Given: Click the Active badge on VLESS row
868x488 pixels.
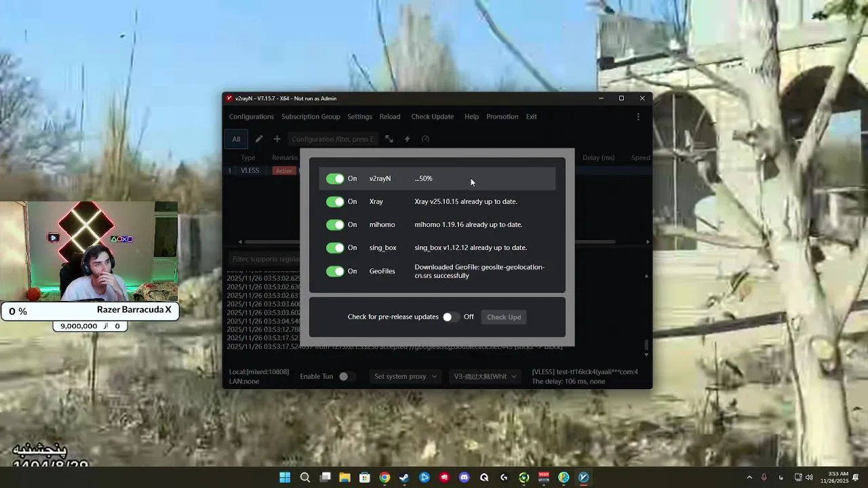Looking at the screenshot, I should click(x=283, y=171).
